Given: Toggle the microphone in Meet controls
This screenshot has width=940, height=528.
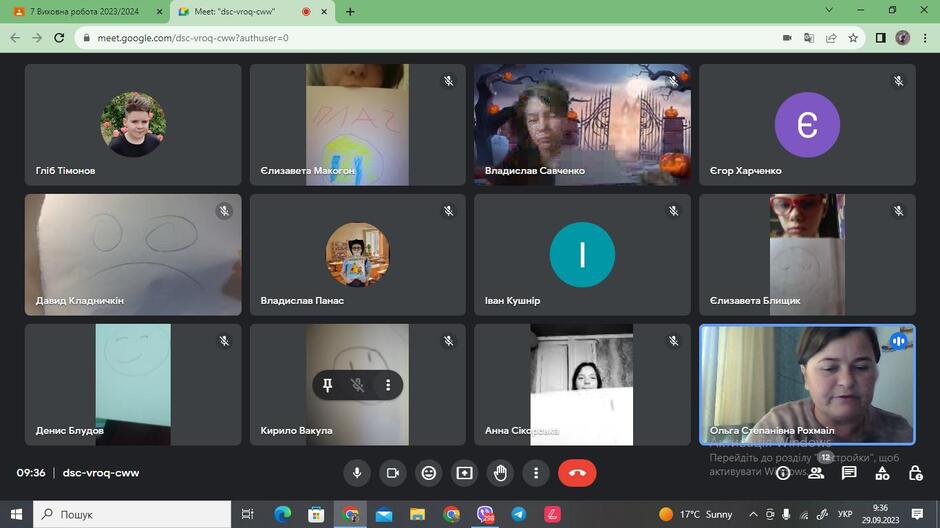Looking at the screenshot, I should click(357, 473).
